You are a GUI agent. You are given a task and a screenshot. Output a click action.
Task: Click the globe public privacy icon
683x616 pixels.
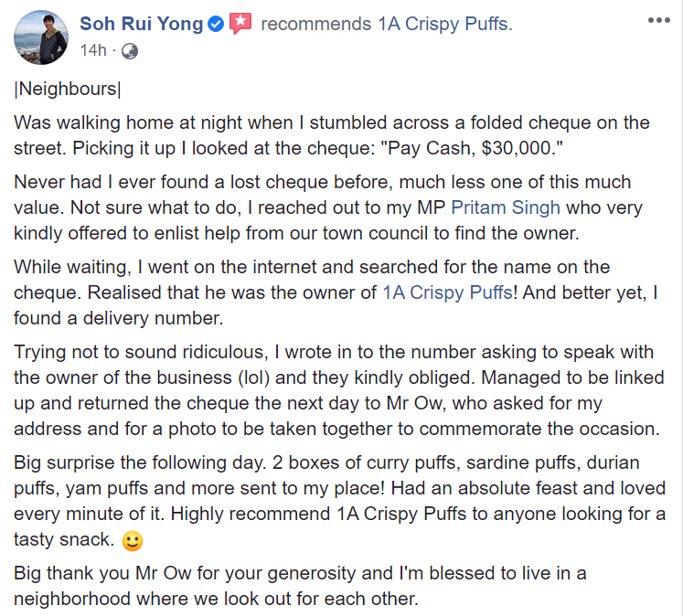(x=130, y=51)
